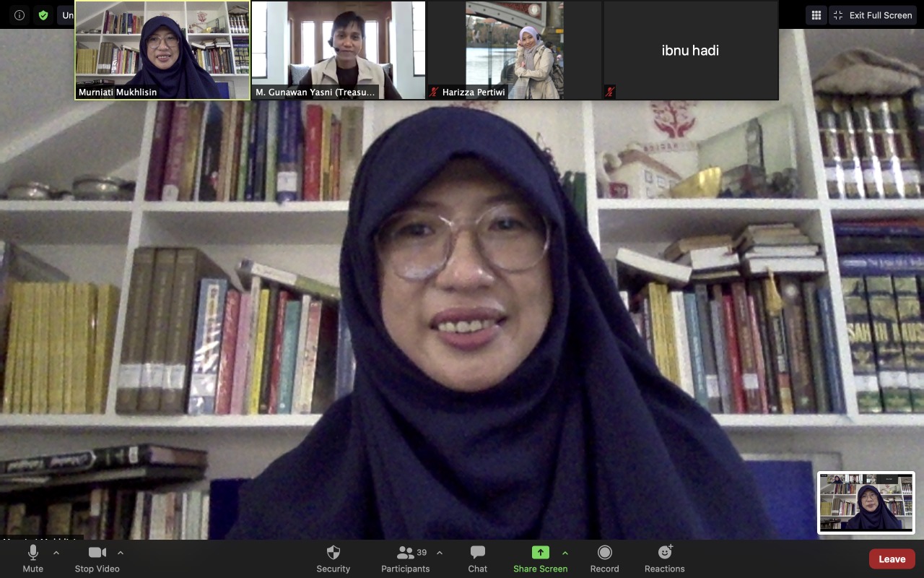Image resolution: width=924 pixels, height=578 pixels.
Task: Expand video options arrow beside Stop Video
Action: click(x=121, y=553)
